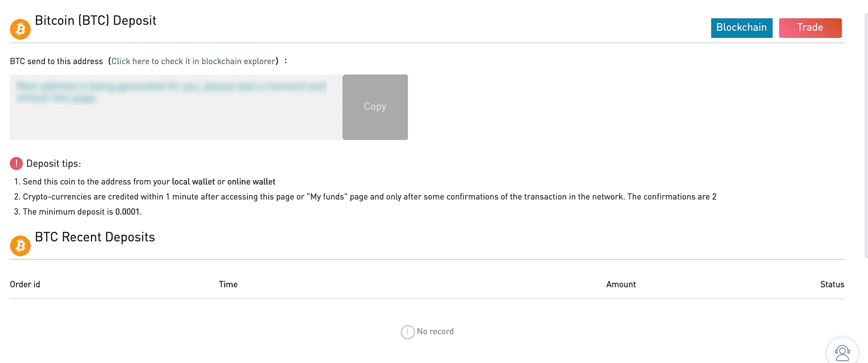868x363 pixels.
Task: Select the blurred deposit address field
Action: pos(176,107)
